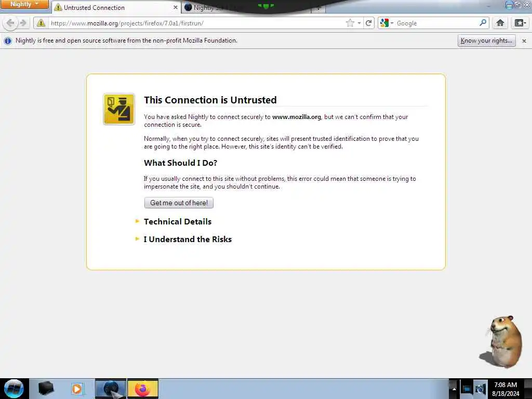Click This Connection is Untrusted heading
The image size is (532, 399).
[210, 100]
